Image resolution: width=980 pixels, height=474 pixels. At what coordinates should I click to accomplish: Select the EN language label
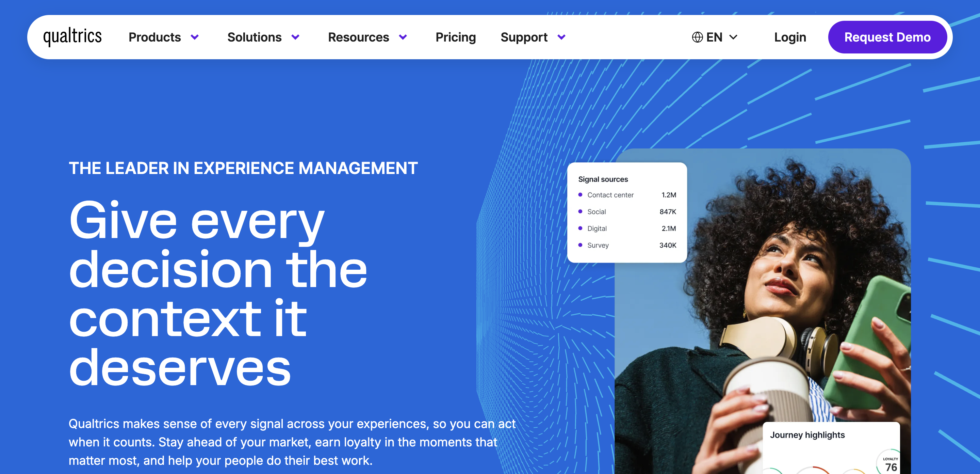(714, 37)
